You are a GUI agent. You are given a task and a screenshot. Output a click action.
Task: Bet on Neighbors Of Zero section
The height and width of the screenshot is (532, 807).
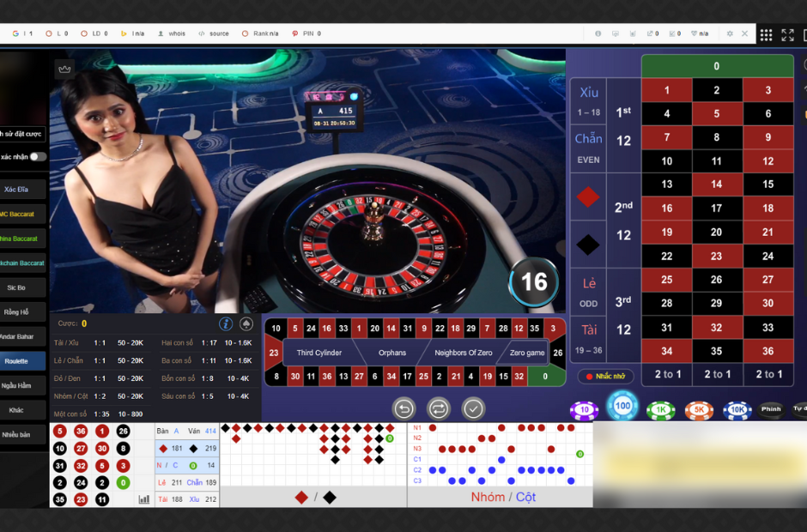464,353
